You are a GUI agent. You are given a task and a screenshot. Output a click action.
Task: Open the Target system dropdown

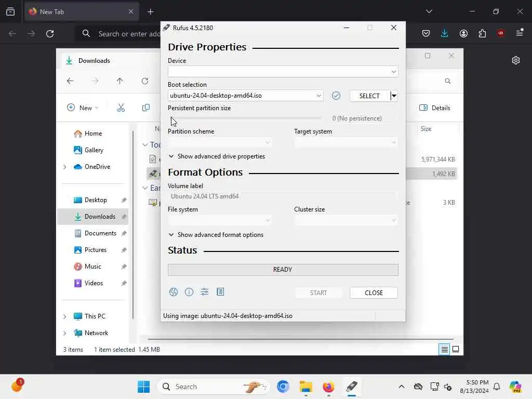(x=346, y=142)
